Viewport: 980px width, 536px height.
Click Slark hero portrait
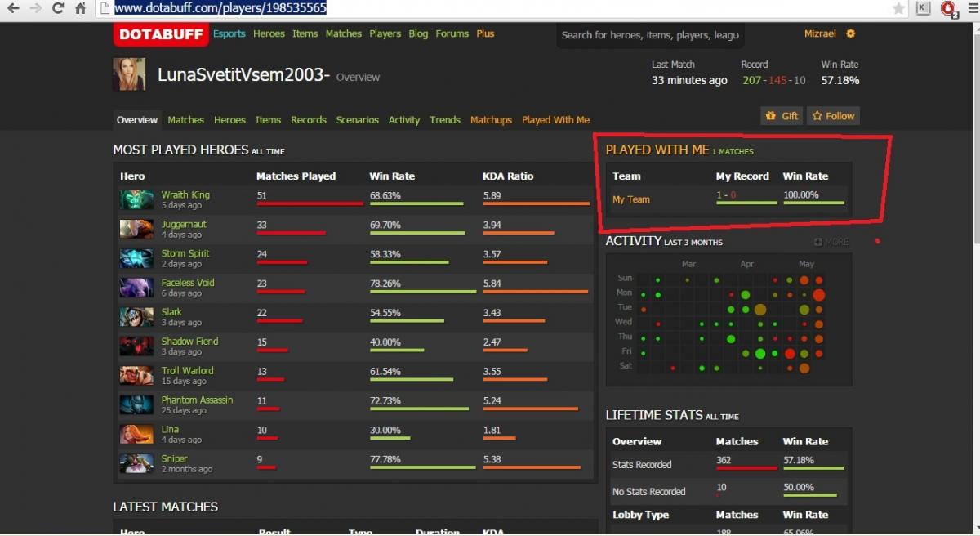[x=136, y=317]
